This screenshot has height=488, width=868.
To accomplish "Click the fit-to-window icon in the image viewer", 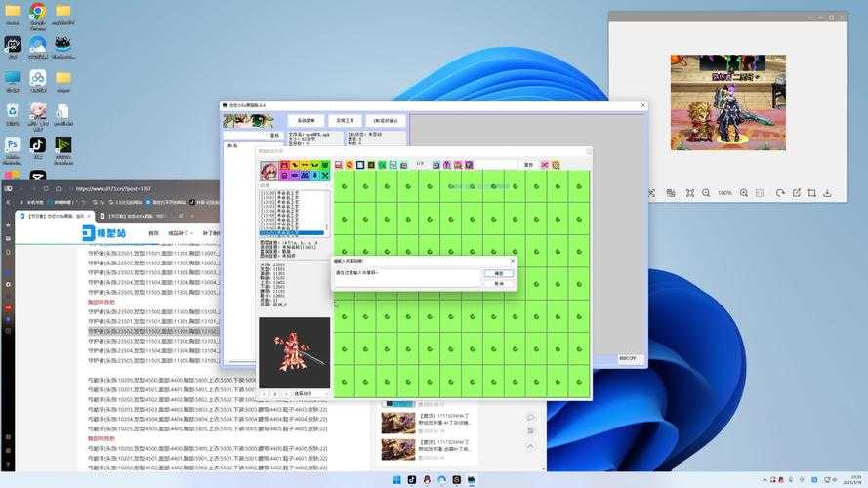I will [689, 193].
